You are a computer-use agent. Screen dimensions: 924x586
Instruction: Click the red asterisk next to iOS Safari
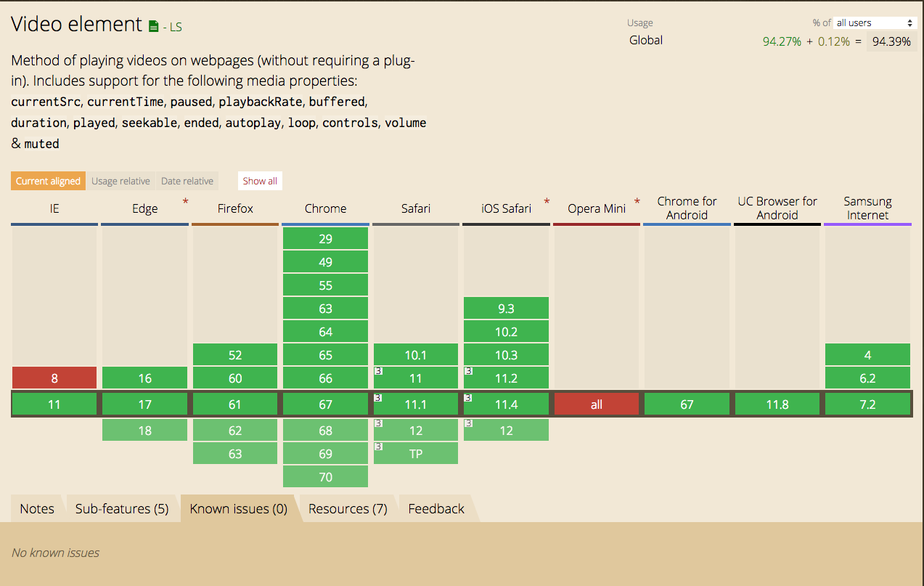[x=547, y=201]
